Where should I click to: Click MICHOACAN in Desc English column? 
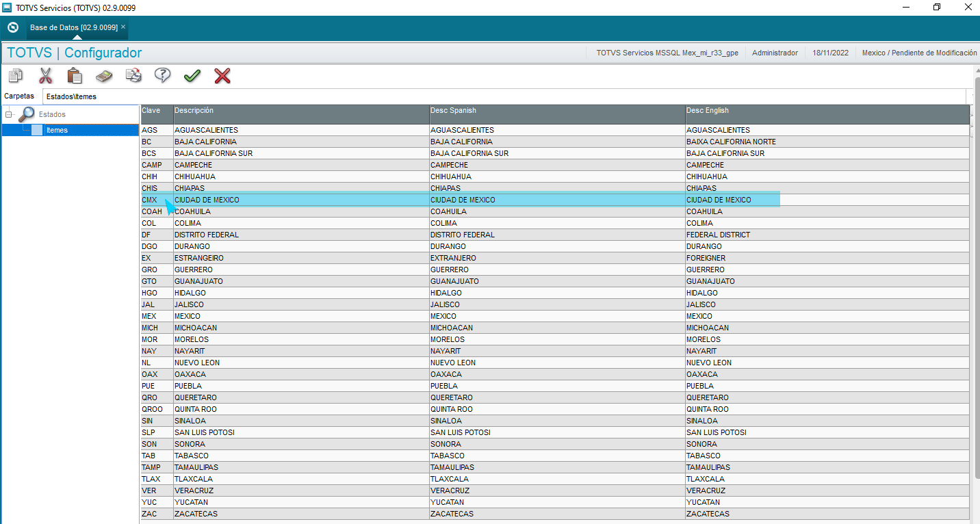[827, 328]
